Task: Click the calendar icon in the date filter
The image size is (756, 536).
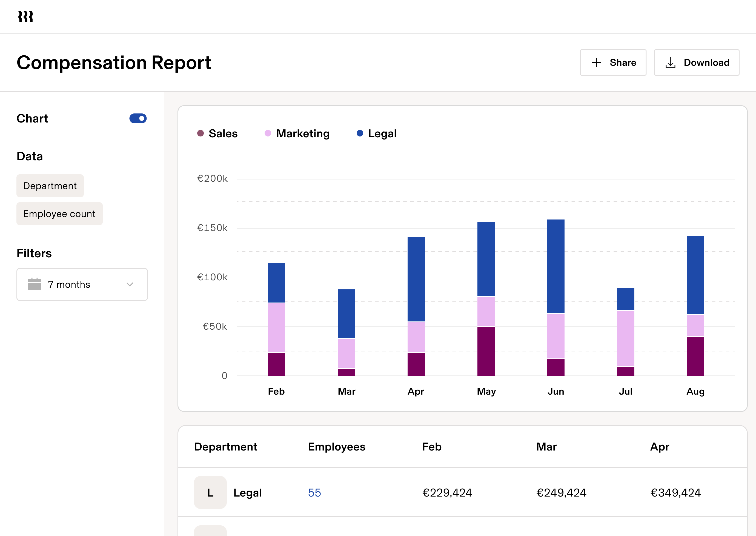Action: [34, 284]
